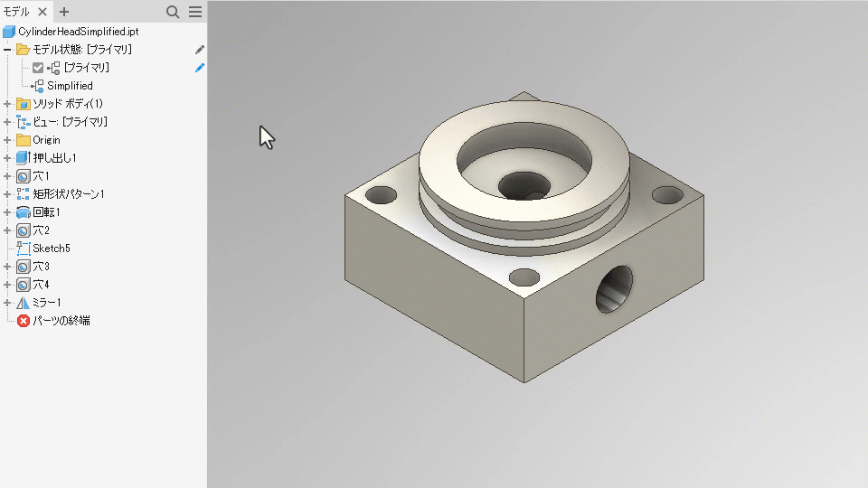Click the 矩形状パターン1 pattern icon
This screenshot has width=868, height=488.
coord(23,194)
